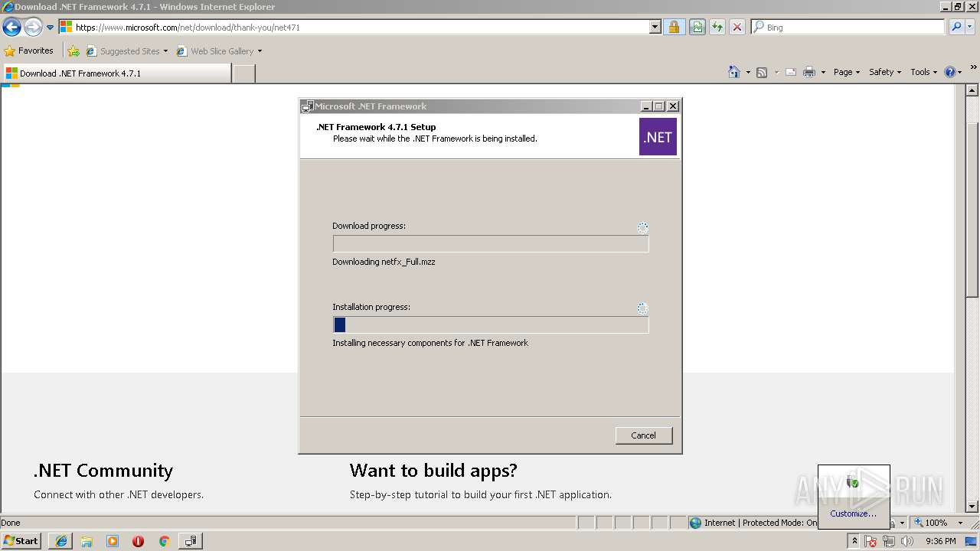Click the RSS Feeds icon
The height and width of the screenshot is (551, 980).
pos(762,72)
